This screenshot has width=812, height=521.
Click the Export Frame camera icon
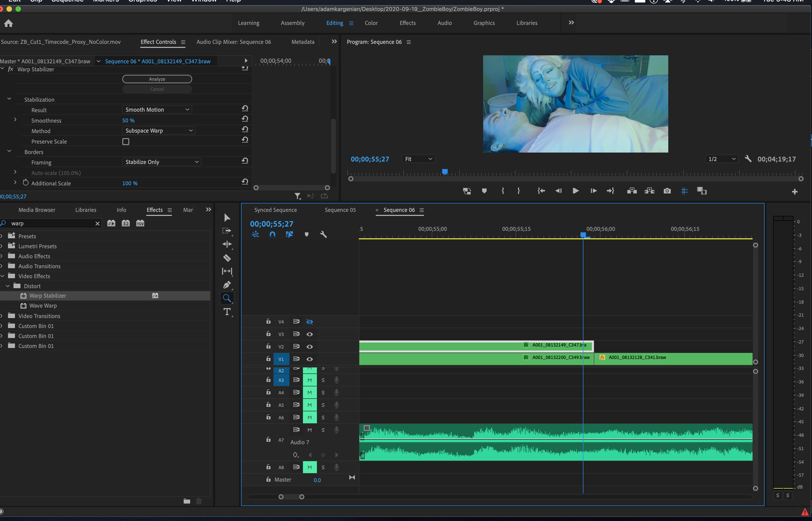pos(667,191)
